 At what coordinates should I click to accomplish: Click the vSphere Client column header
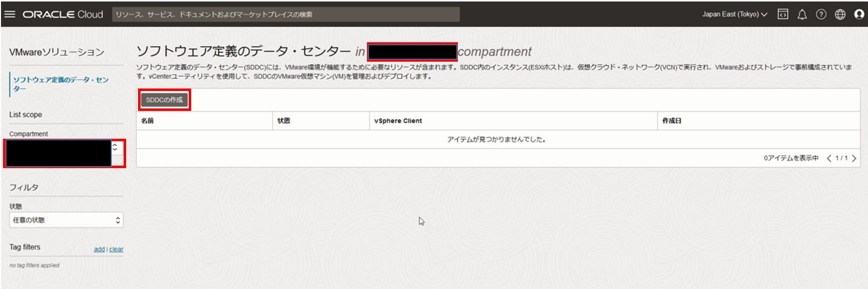398,121
